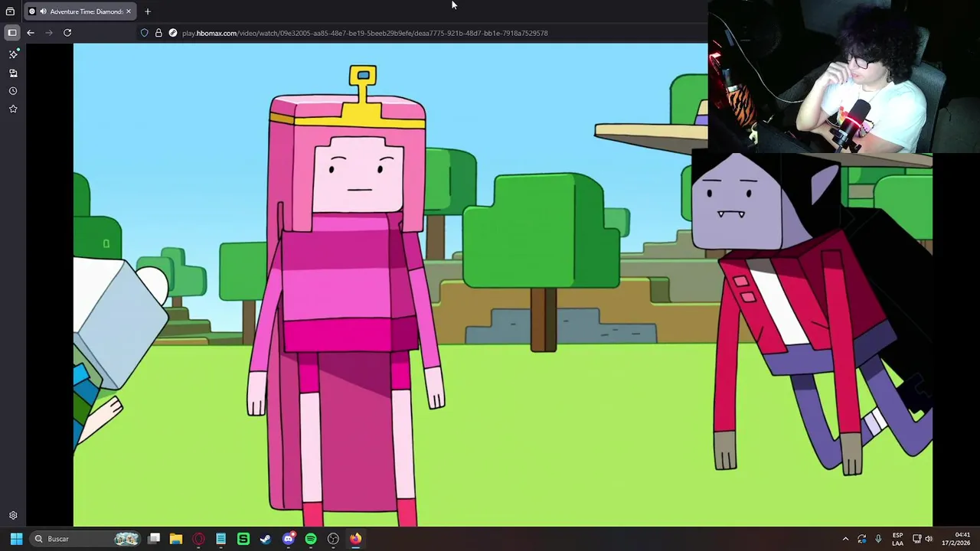Open bookmarks star sidebar icon

(13, 109)
